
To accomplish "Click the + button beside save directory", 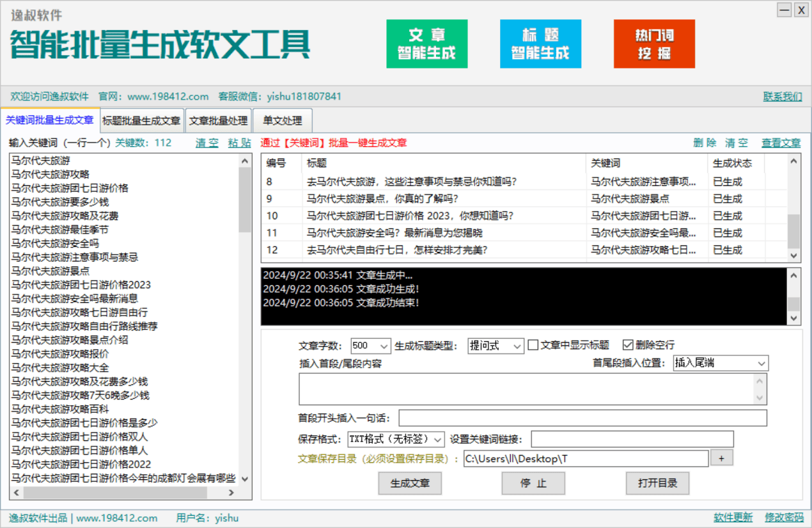I will click(721, 458).
